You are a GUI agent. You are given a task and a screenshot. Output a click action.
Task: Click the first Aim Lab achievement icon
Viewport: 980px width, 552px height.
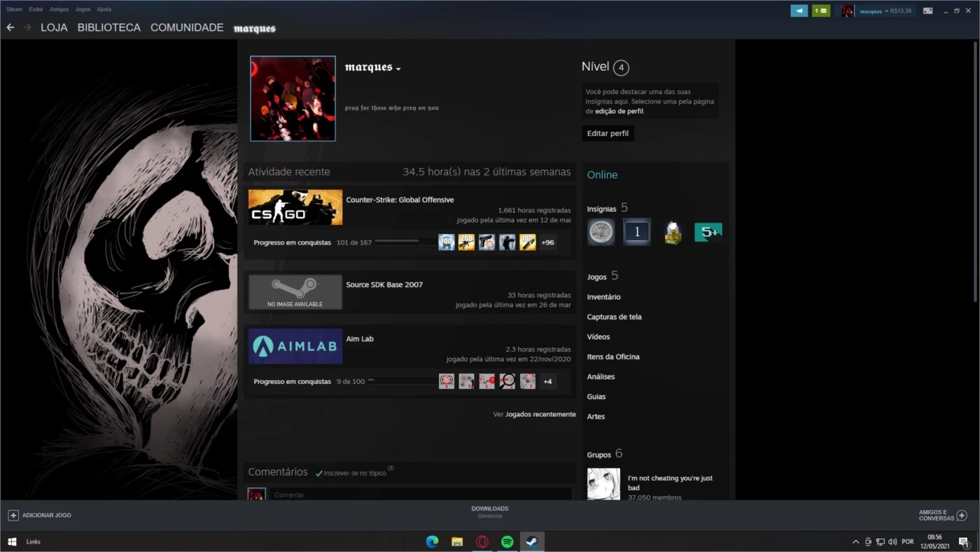pos(447,381)
